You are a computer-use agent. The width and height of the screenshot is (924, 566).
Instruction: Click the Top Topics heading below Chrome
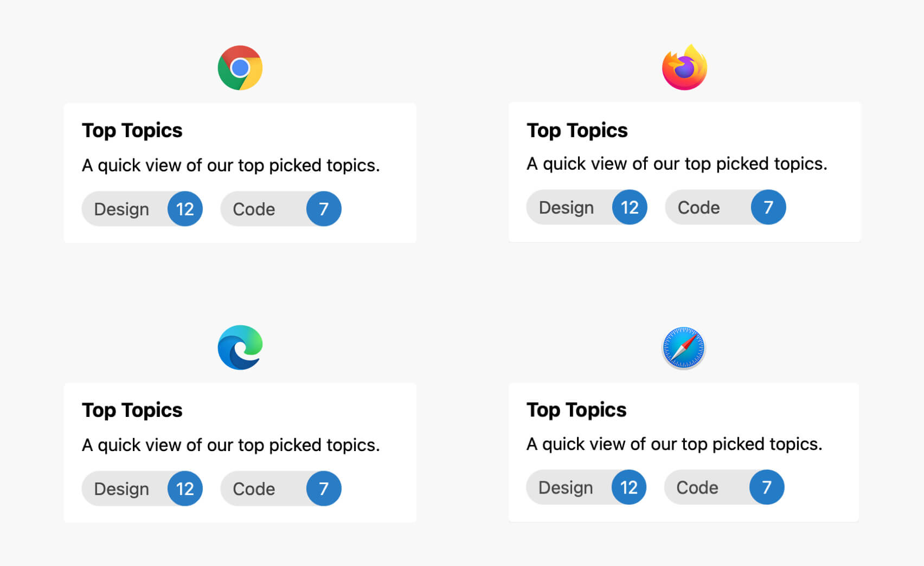coord(132,131)
